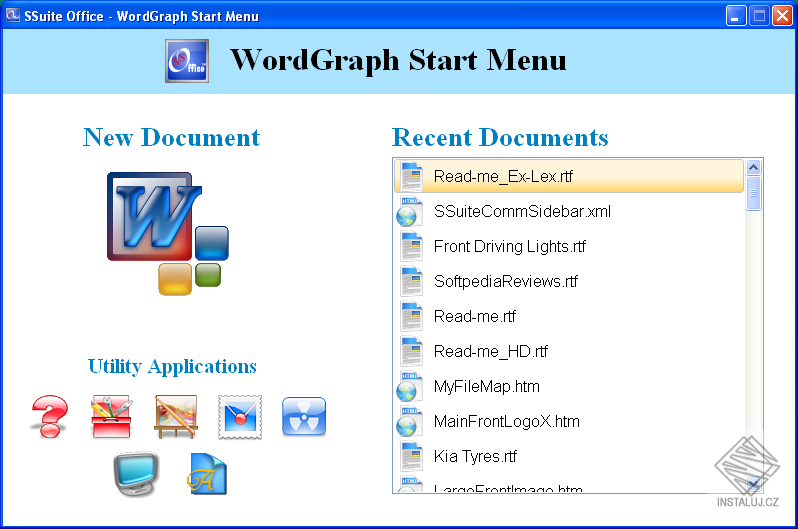The width and height of the screenshot is (798, 529).
Task: Click the blue radiation symbol utility icon
Action: tap(304, 416)
